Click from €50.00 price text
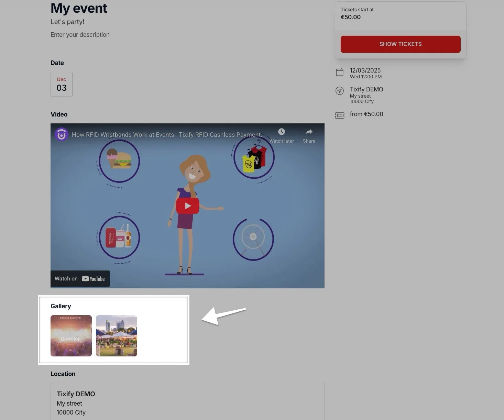This screenshot has width=504, height=420. (x=366, y=114)
